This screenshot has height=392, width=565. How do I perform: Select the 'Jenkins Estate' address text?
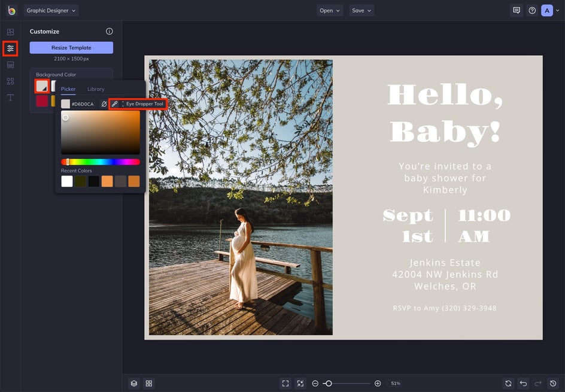(445, 274)
